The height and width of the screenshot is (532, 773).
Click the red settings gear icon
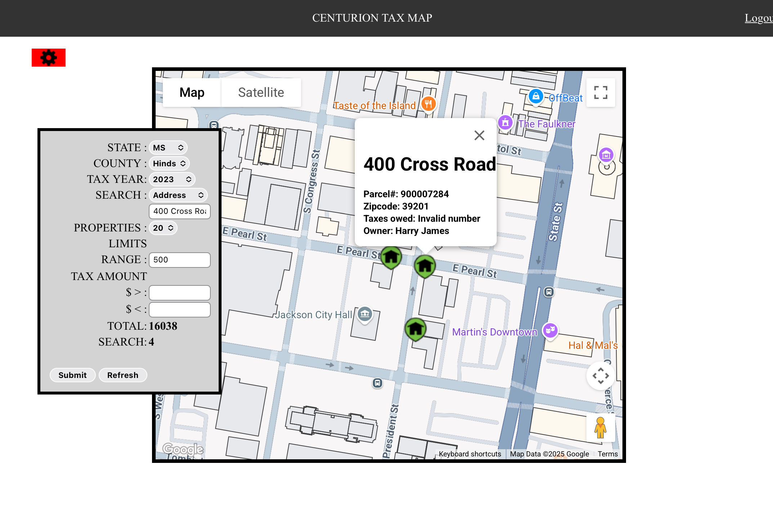point(49,58)
